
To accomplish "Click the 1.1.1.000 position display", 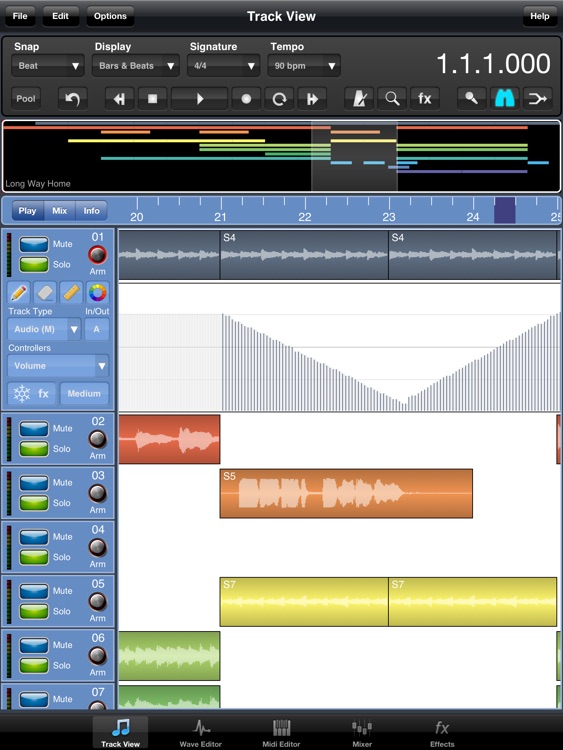I will coord(493,64).
